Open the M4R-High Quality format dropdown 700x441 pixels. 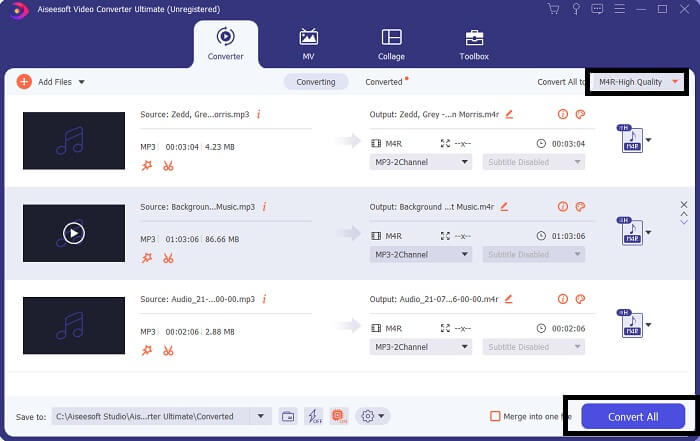[x=638, y=82]
